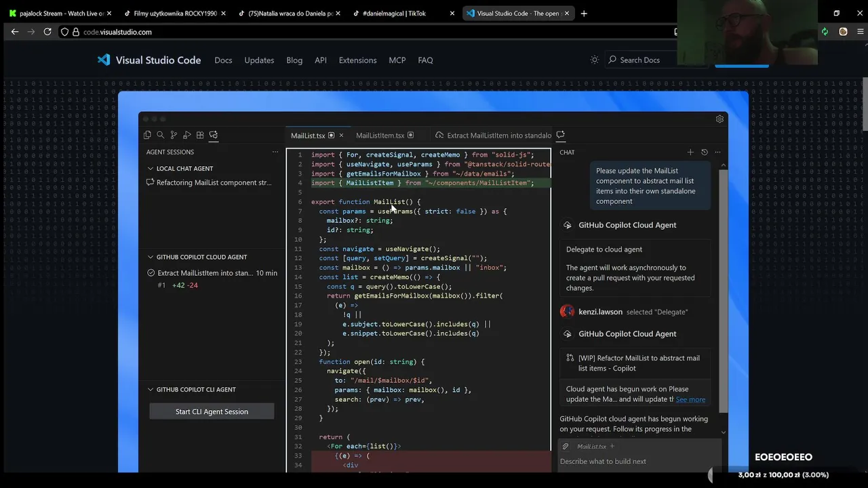Switch to the Filmy użytkownika ROCKY1990 browser tab
Viewport: 868px width, 488px height.
click(175, 13)
